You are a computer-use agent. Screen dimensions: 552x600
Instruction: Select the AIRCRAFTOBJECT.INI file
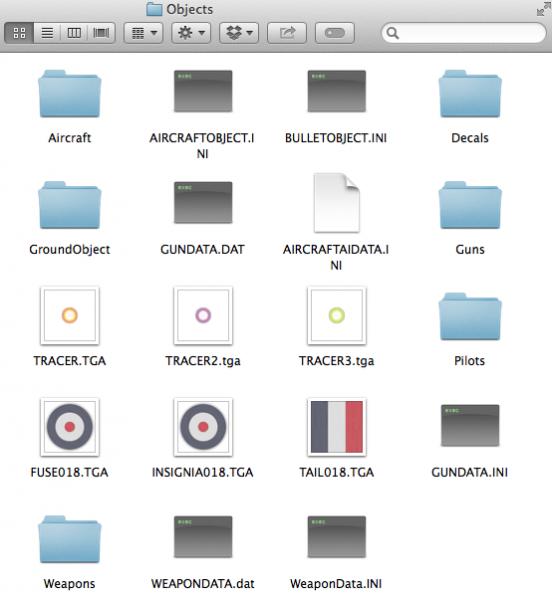point(203,91)
